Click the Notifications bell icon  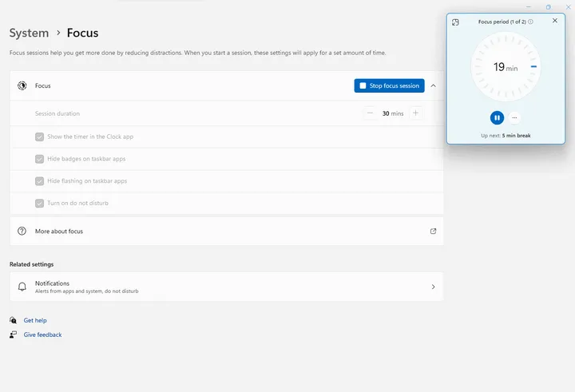tap(22, 287)
